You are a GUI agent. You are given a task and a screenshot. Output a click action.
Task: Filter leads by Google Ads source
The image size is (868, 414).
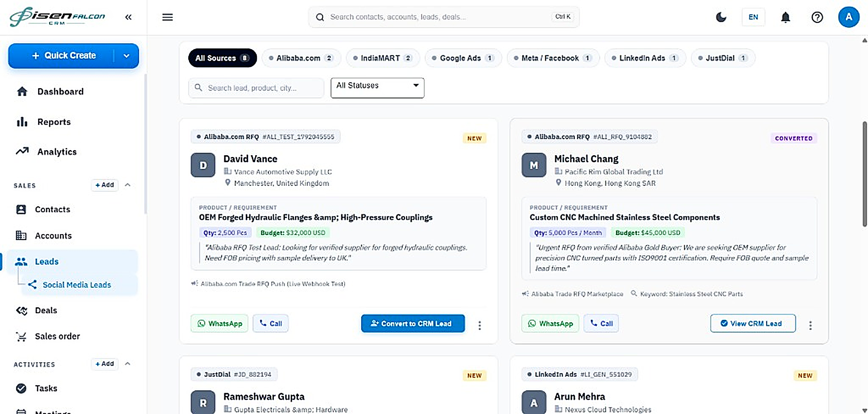click(463, 58)
